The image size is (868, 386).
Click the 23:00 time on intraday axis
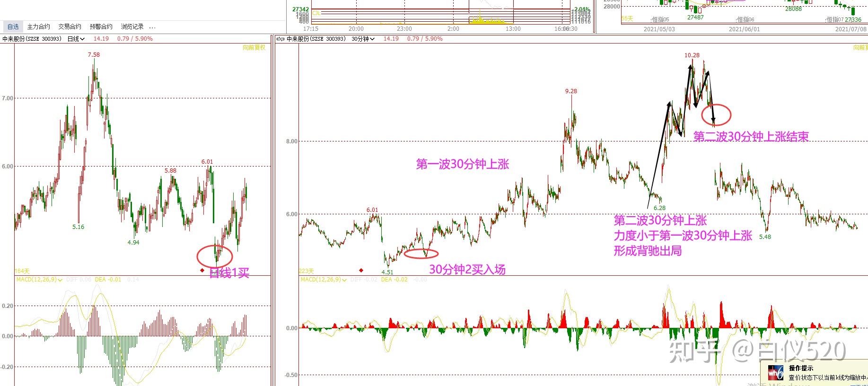(x=404, y=29)
